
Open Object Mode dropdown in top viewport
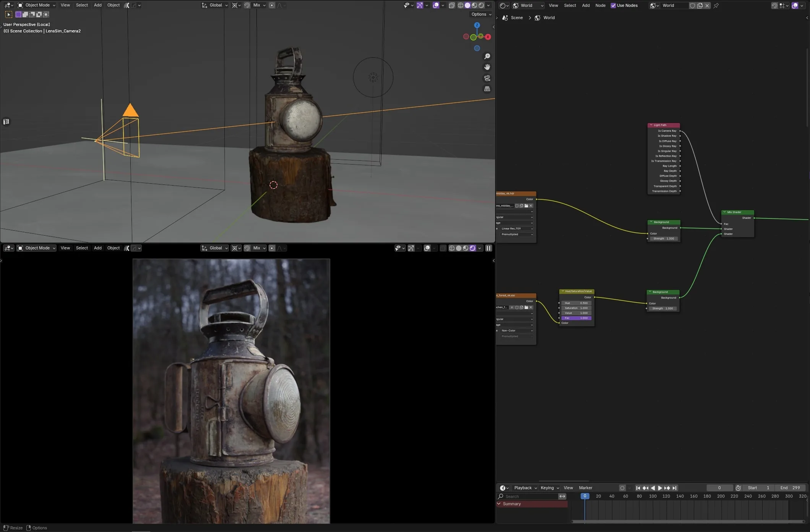click(x=37, y=5)
